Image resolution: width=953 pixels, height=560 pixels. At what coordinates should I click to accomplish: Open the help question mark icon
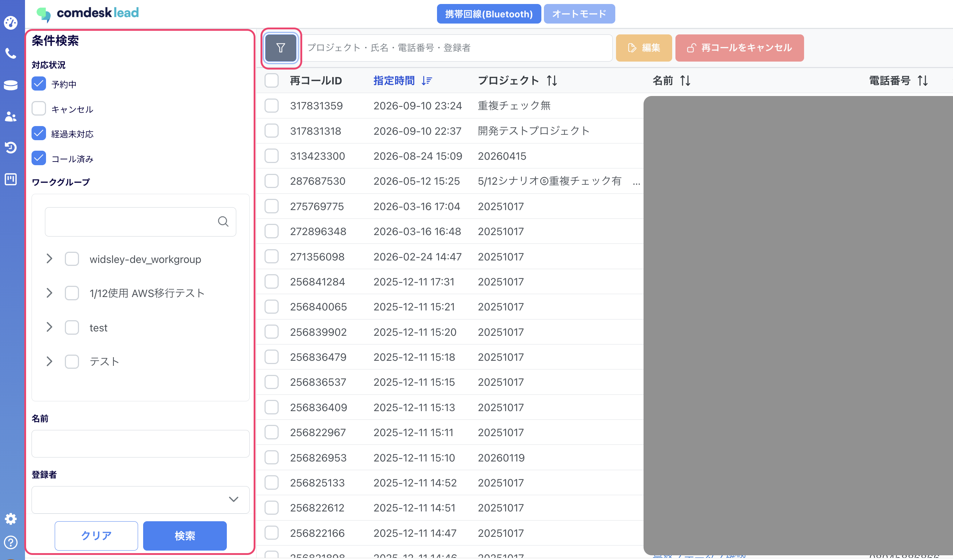pos(11,542)
